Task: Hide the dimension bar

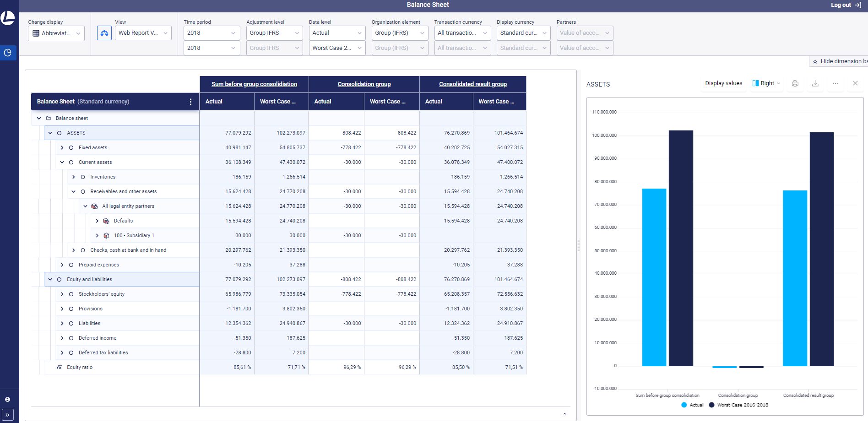Action: pos(841,61)
